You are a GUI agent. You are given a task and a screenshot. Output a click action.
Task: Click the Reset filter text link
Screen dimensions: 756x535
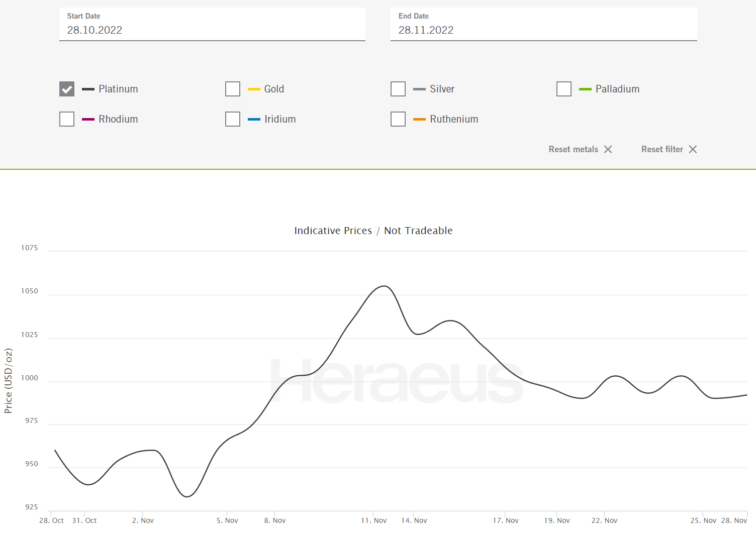pyautogui.click(x=662, y=149)
